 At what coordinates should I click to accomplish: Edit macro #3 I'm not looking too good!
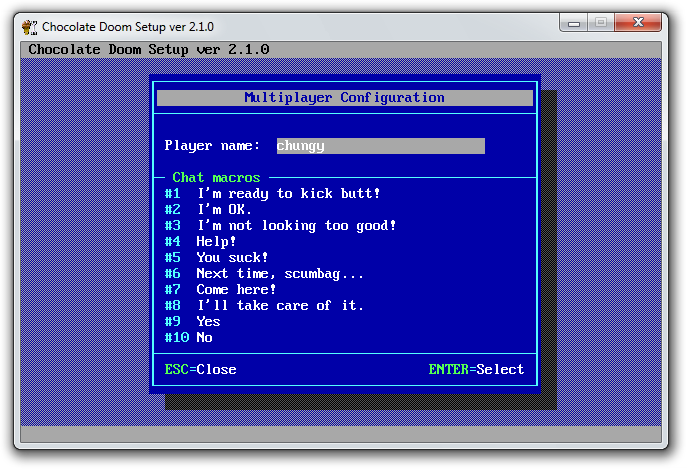tap(296, 226)
